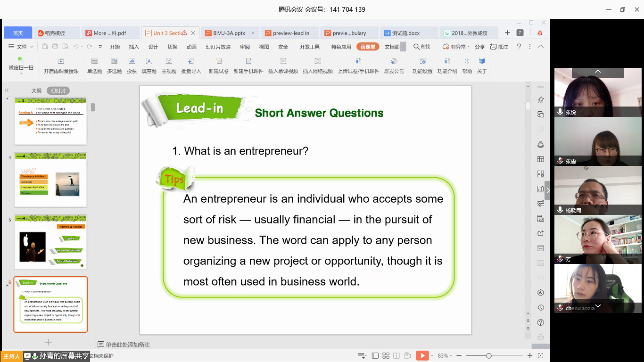Select slide 5 thumbnail with Steve Jobs photo

point(50,242)
